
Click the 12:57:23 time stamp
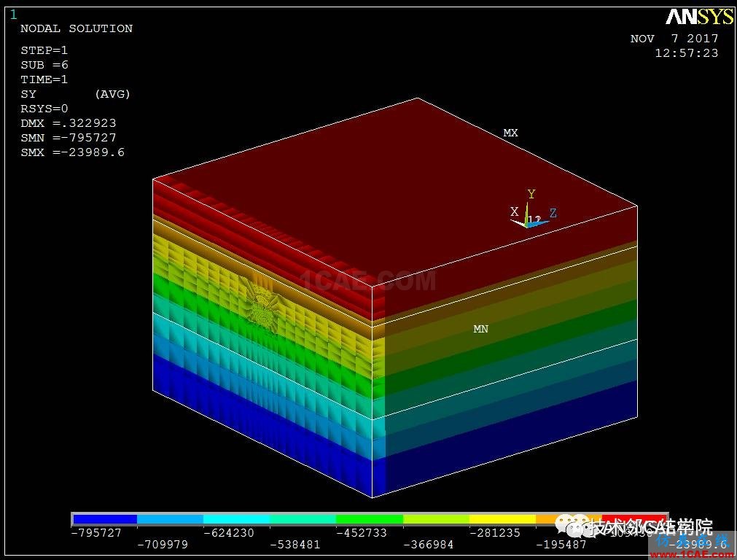point(687,53)
